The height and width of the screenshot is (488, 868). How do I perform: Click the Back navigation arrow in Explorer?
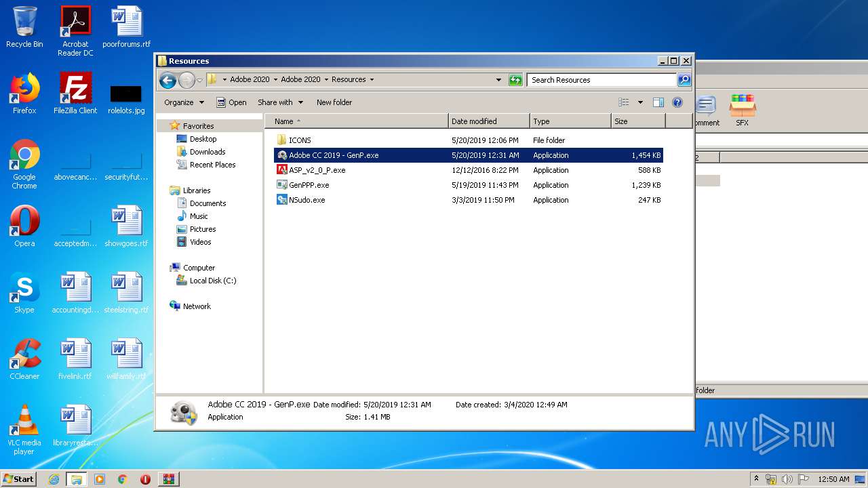tap(167, 80)
